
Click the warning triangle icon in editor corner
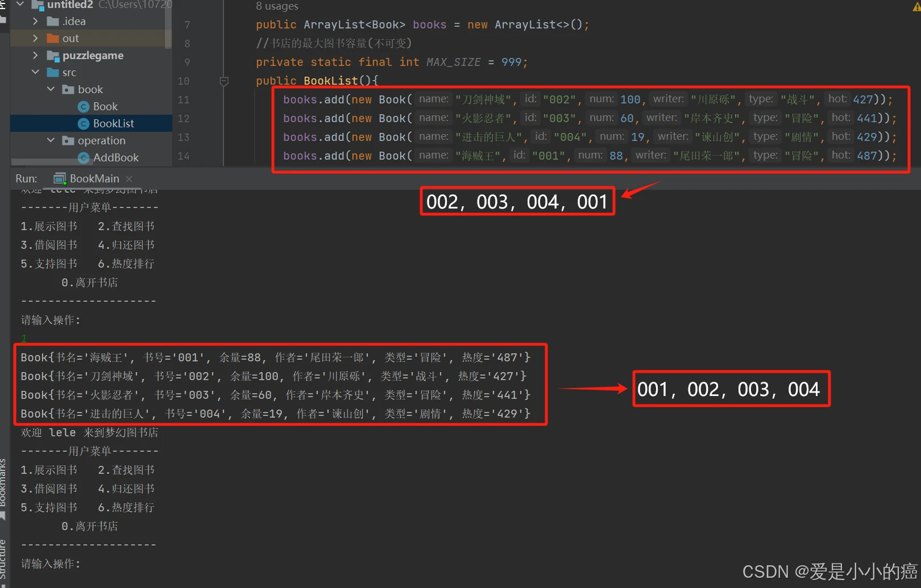[916, 6]
